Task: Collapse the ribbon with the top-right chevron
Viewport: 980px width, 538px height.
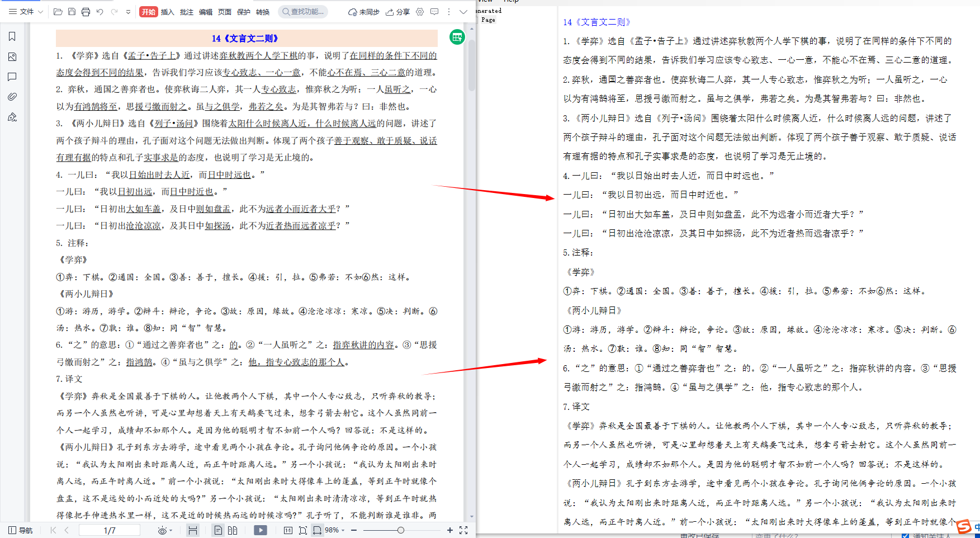Action: (x=463, y=11)
